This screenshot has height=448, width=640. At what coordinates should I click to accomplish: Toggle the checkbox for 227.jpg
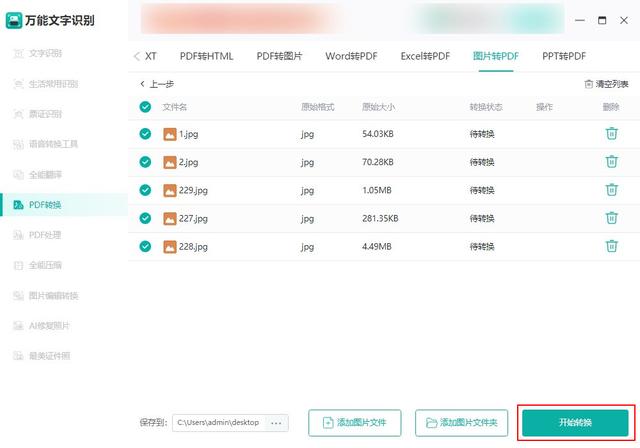pyautogui.click(x=145, y=218)
